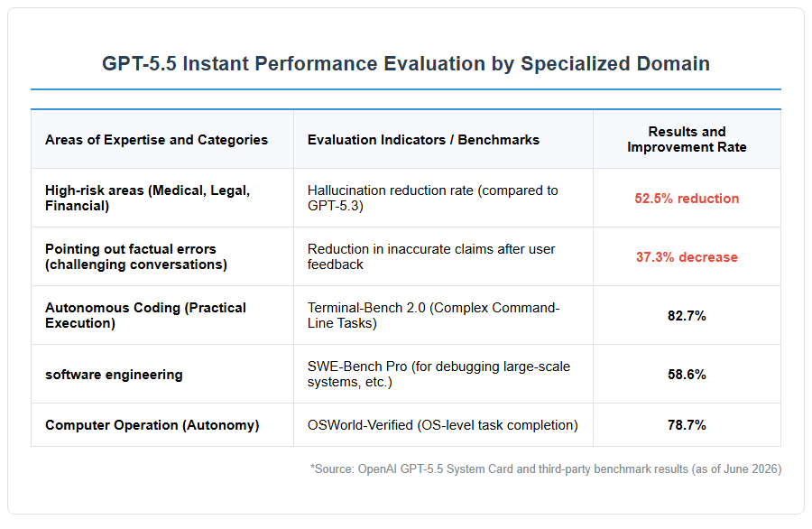The image size is (812, 529).
Task: Select the High-risk areas (Medical, Legal, Financial) cell
Action: click(148, 198)
